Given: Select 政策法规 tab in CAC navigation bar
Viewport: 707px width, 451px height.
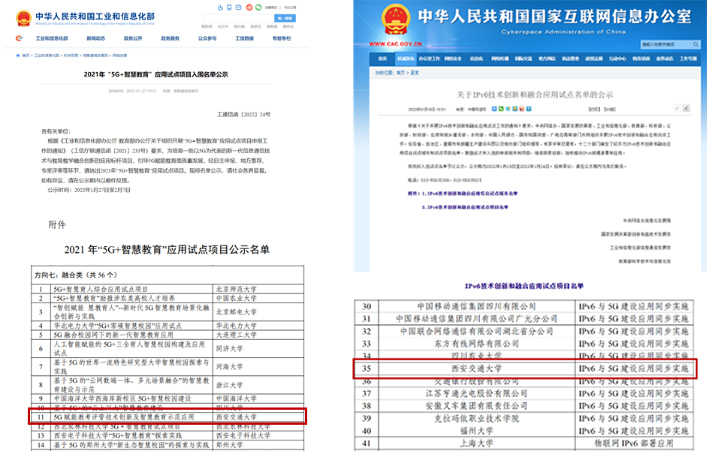Looking at the screenshot, I should (594, 59).
